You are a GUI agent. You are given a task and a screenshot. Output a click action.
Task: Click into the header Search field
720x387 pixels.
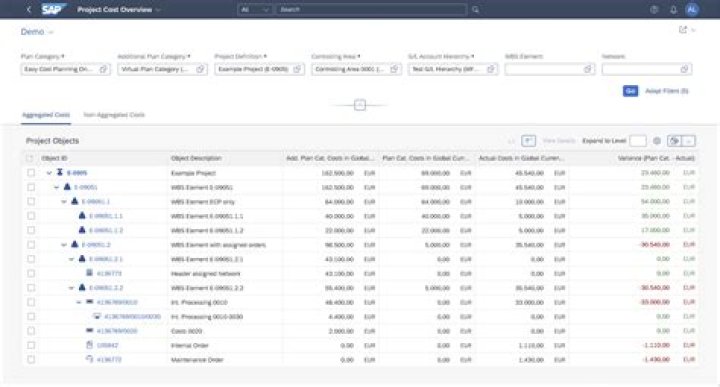[x=371, y=9]
